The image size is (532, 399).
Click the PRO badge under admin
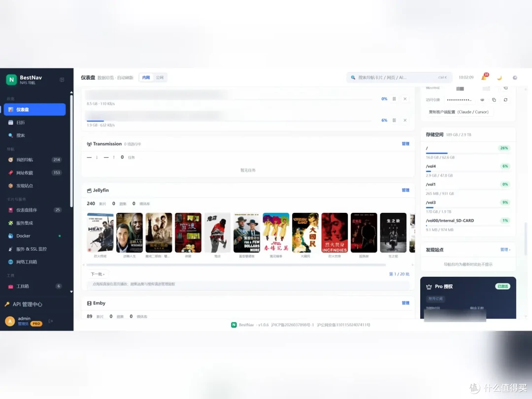point(36,324)
